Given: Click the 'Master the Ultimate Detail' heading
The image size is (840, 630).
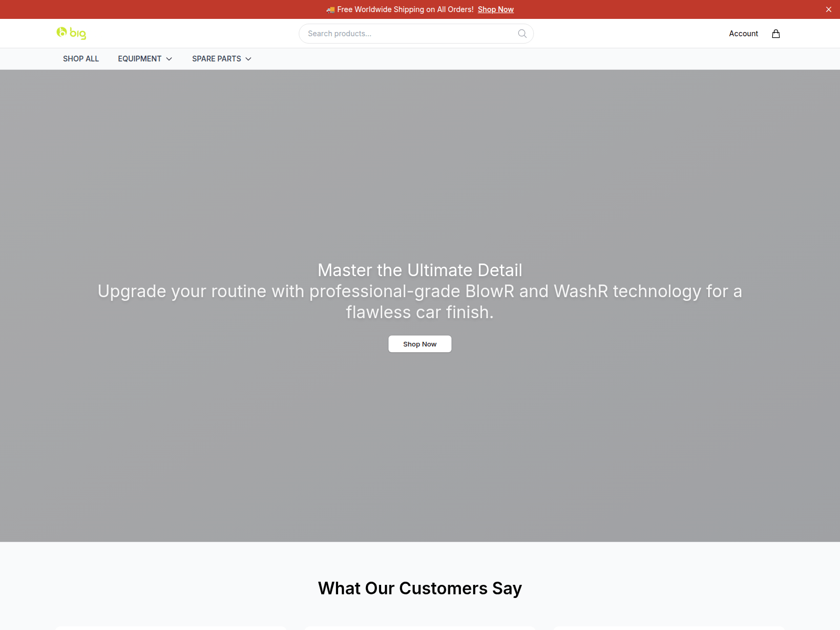Looking at the screenshot, I should (420, 270).
